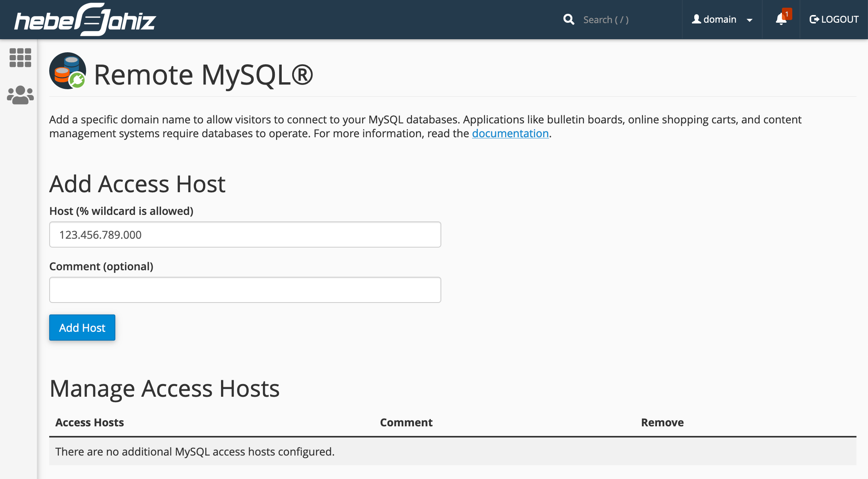Viewport: 868px width, 479px height.
Task: Click into the Comment (optional) field
Action: point(245,290)
